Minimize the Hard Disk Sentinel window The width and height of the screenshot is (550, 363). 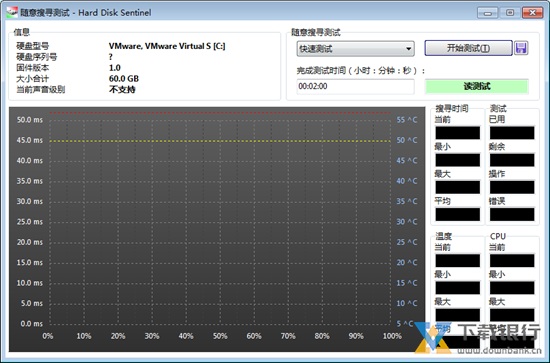pyautogui.click(x=488, y=13)
